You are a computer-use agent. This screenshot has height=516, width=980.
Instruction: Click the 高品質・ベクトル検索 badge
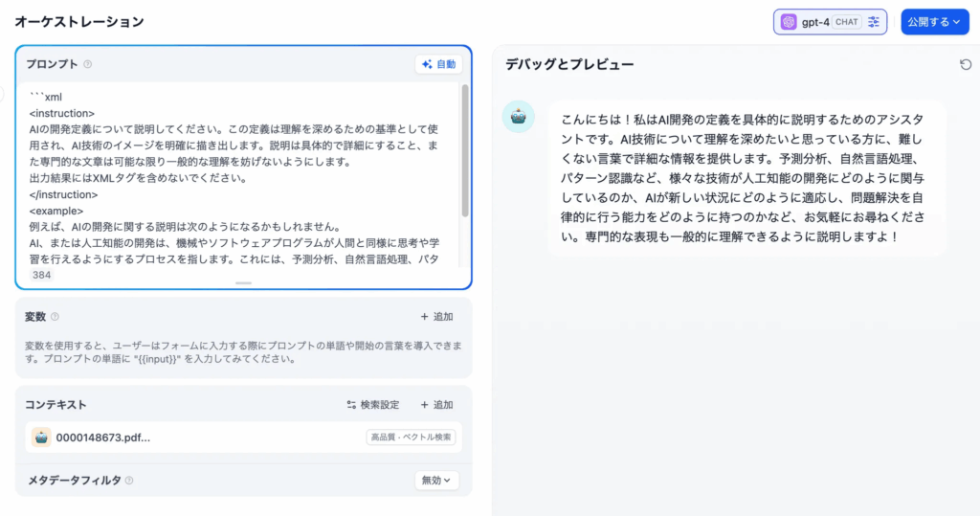411,437
